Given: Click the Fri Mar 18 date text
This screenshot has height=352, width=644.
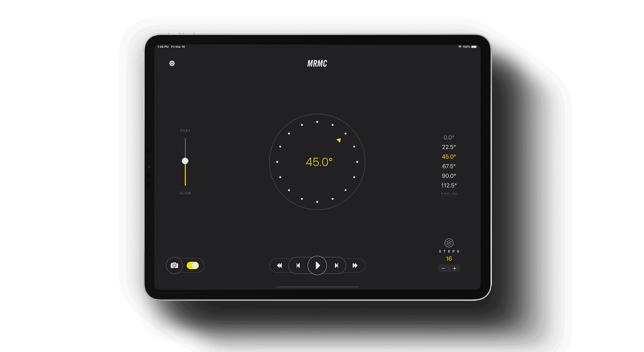Looking at the screenshot, I should 178,47.
